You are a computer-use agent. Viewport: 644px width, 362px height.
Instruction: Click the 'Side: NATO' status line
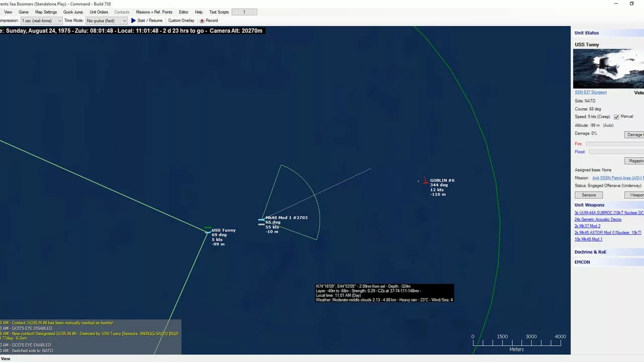tap(585, 101)
